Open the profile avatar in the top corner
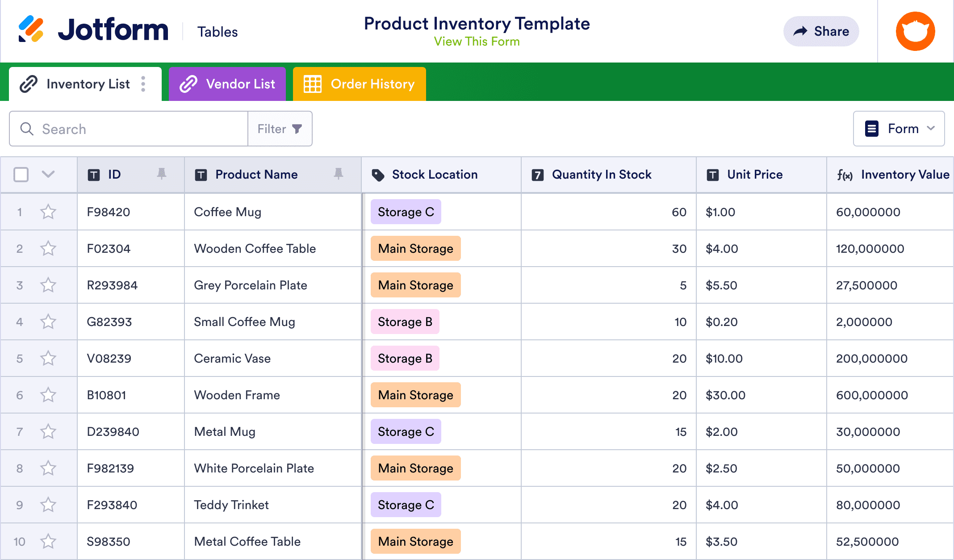 click(915, 30)
